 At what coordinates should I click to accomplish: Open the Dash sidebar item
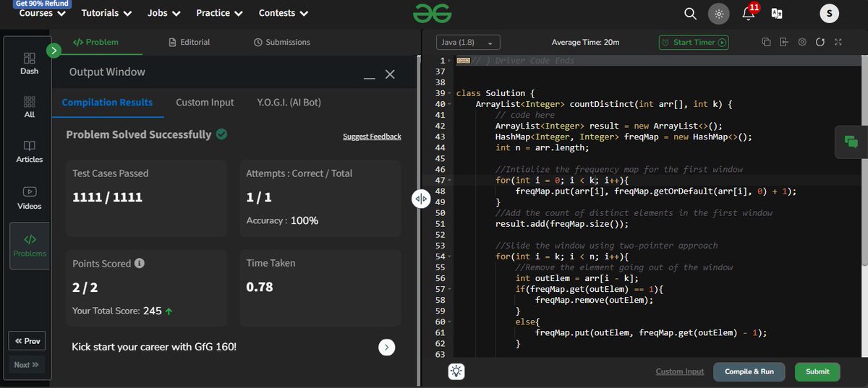point(30,64)
